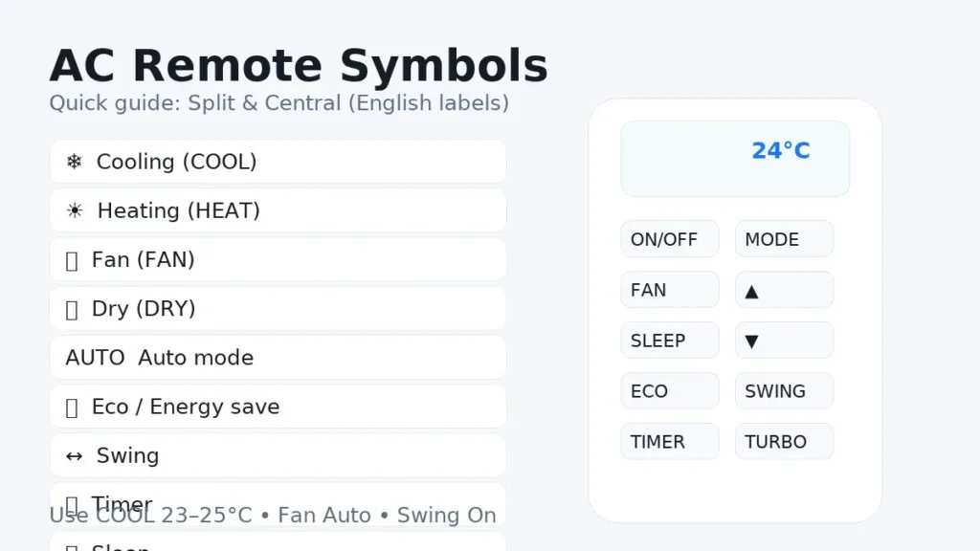Toggle the ECO remote button
Viewport: 980px width, 551px height.
(x=669, y=391)
